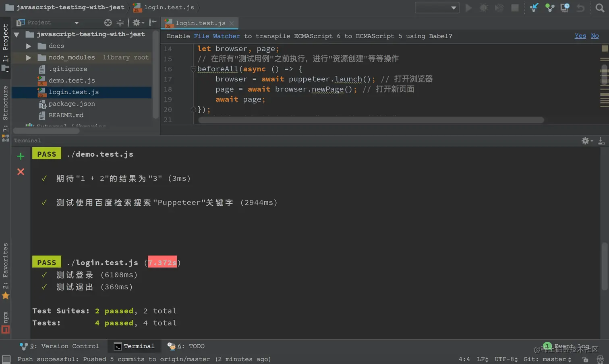Click the Scroll from Source target icon

[x=108, y=23]
